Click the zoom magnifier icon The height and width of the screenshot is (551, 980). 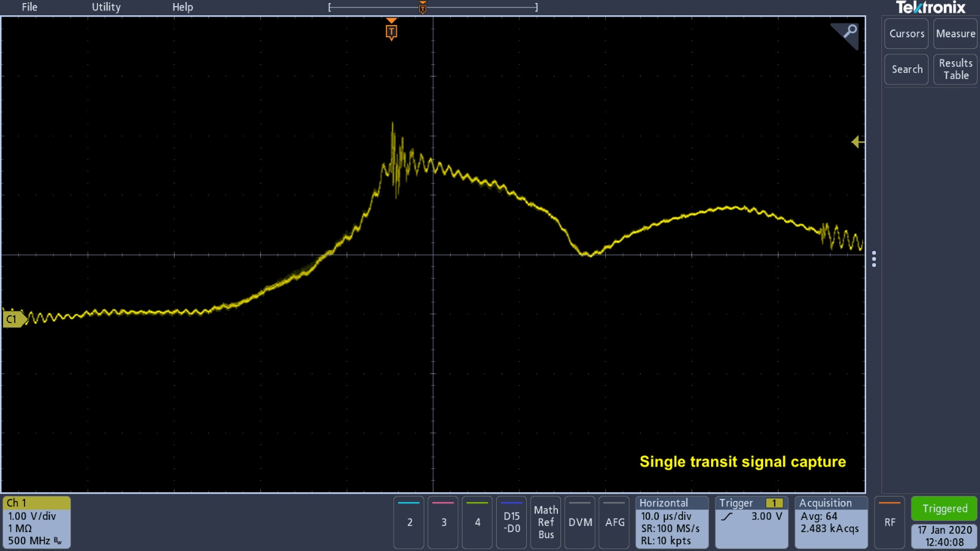[850, 31]
